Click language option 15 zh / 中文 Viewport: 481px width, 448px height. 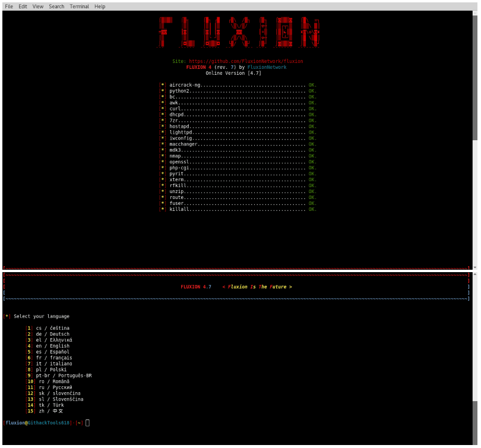45,411
